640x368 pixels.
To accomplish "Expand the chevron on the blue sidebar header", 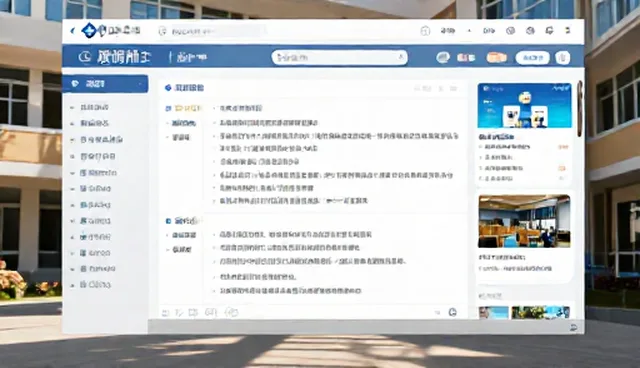I will 140,84.
